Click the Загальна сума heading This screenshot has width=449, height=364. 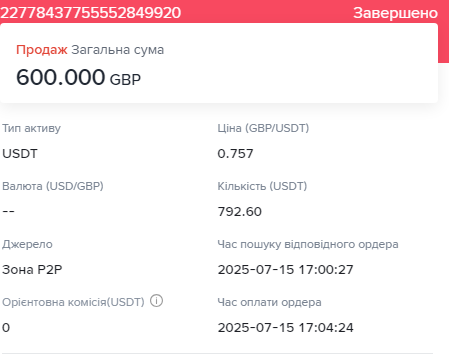click(x=118, y=50)
